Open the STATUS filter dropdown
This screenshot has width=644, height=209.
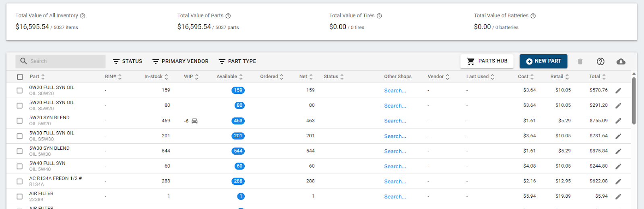coord(127,61)
